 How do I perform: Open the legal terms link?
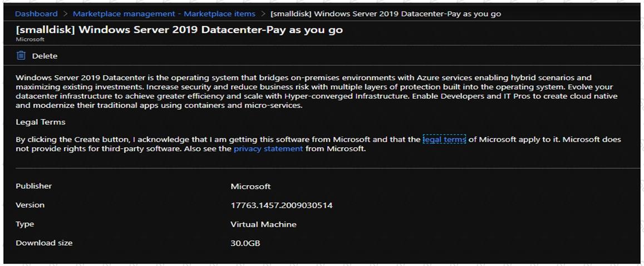(444, 139)
